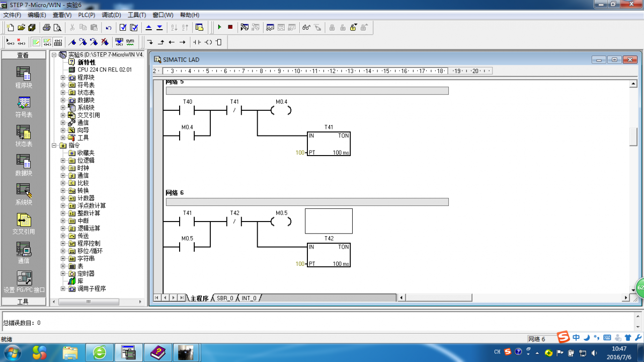Switch to the SBR_0 tab
Viewport: 644px width, 362px height.
pos(225,298)
